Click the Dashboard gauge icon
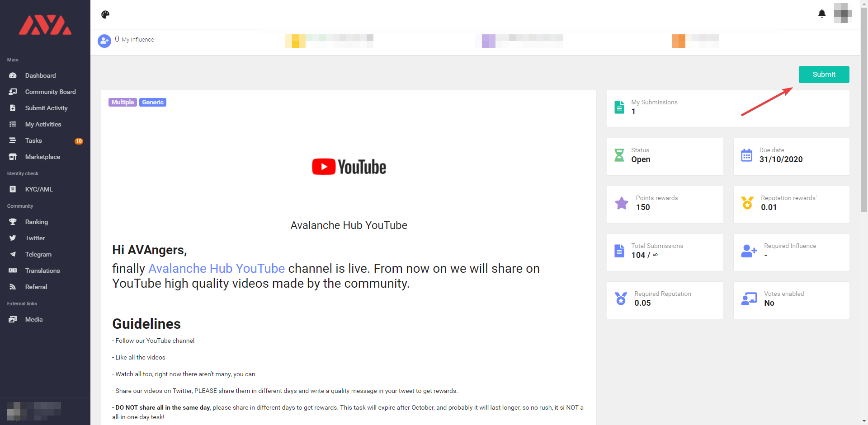 (13, 75)
